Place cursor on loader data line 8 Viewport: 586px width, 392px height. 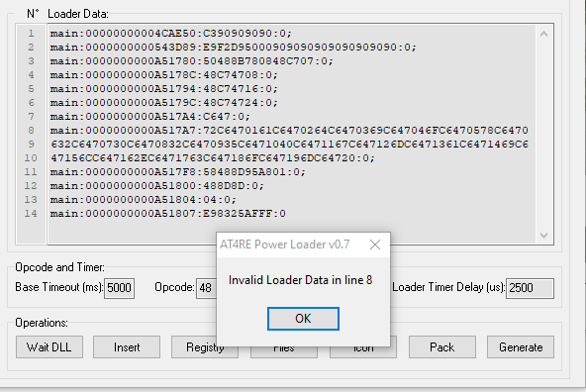pyautogui.click(x=289, y=131)
